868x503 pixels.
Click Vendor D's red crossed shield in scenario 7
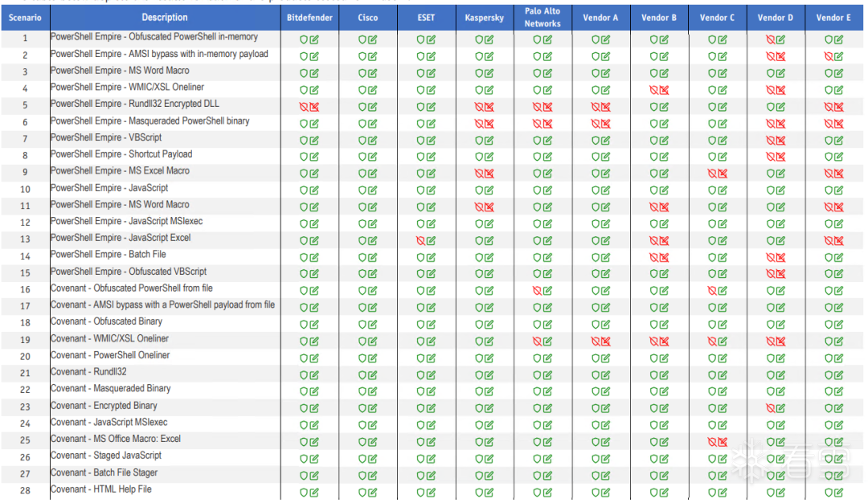(x=770, y=141)
